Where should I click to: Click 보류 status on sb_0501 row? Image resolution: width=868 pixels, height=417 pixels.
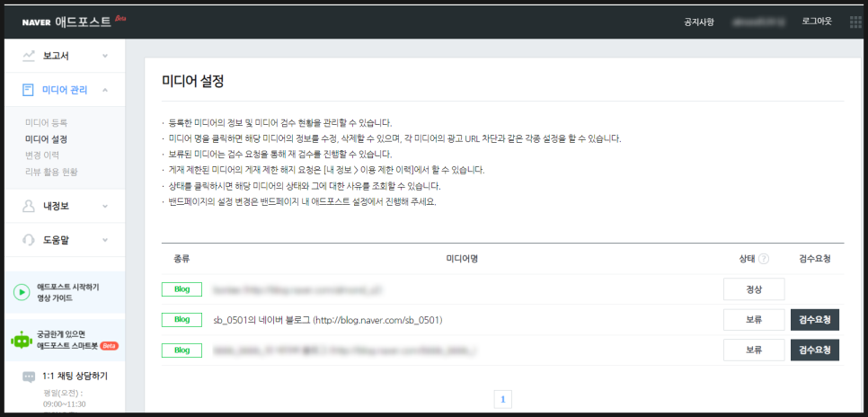(754, 320)
